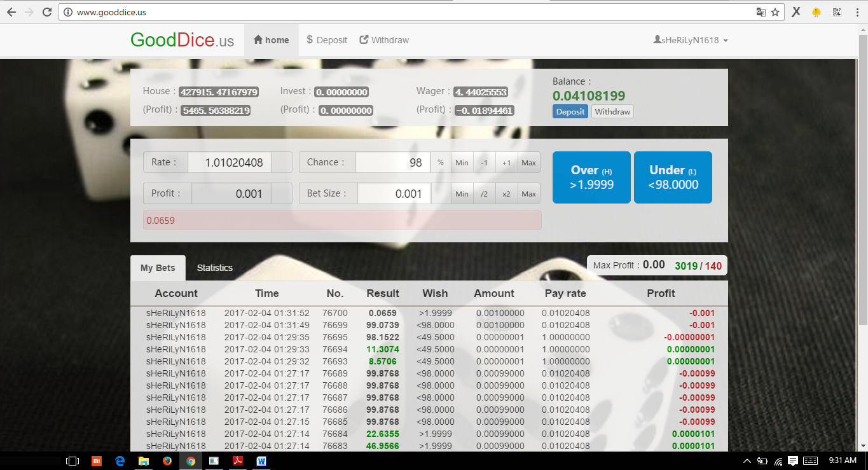Reload the page with the refresh icon

point(47,11)
